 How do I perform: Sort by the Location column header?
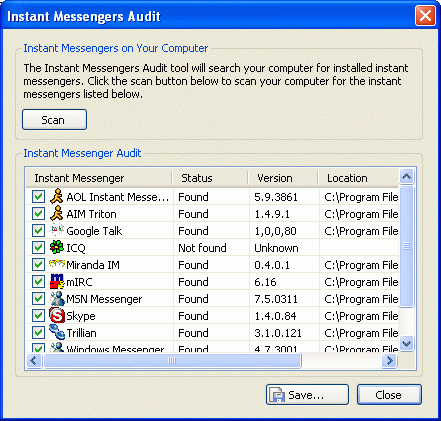point(358,178)
